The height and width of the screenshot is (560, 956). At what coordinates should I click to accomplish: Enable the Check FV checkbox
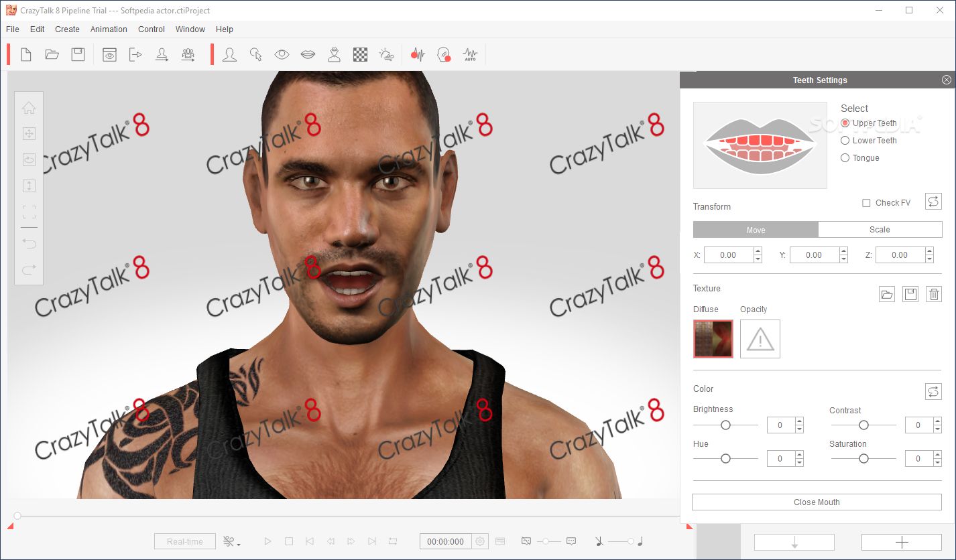tap(866, 203)
